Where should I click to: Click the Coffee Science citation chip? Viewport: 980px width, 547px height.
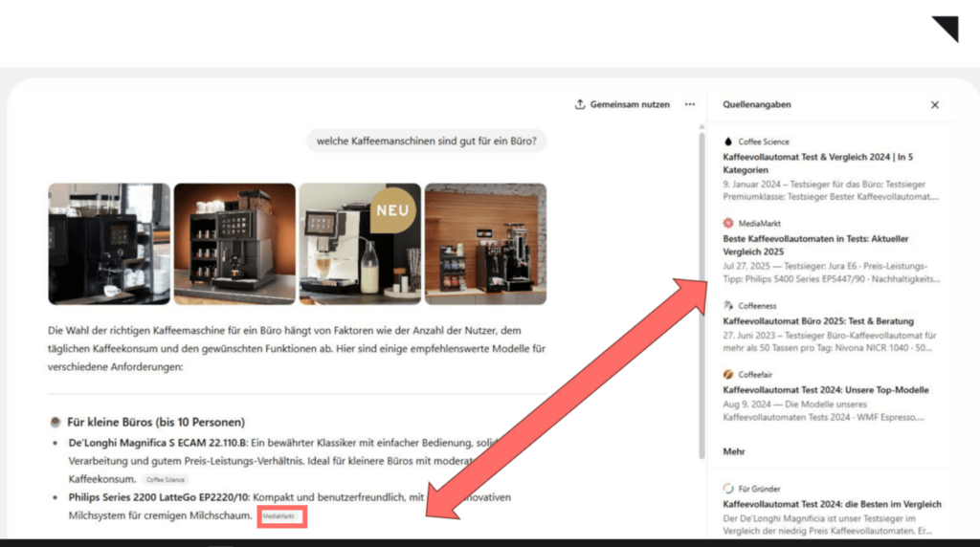[x=165, y=479]
